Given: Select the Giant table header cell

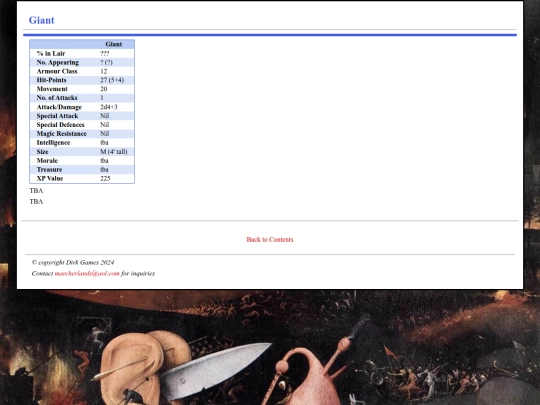Looking at the screenshot, I should 114,44.
